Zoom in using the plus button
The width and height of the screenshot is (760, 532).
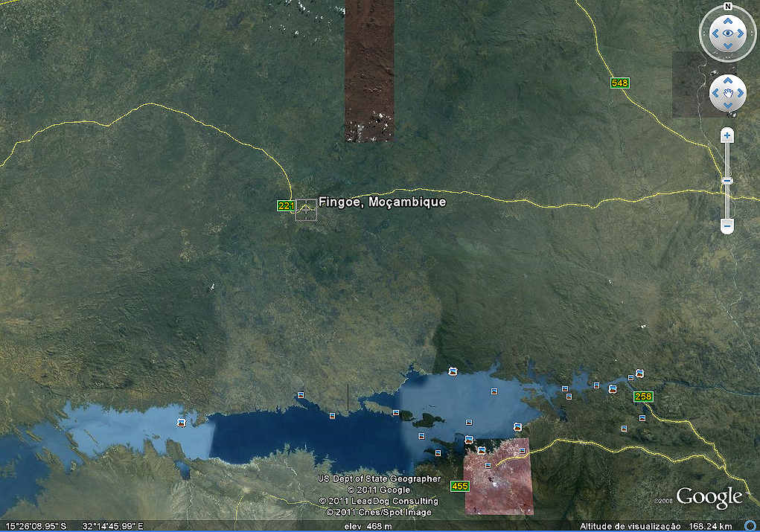[727, 135]
